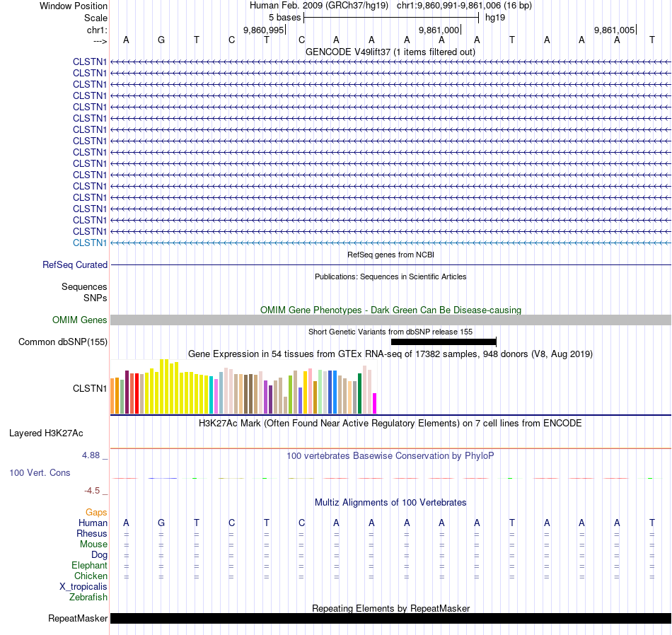Click the light blue CLSTN1 transcript label

click(90, 243)
